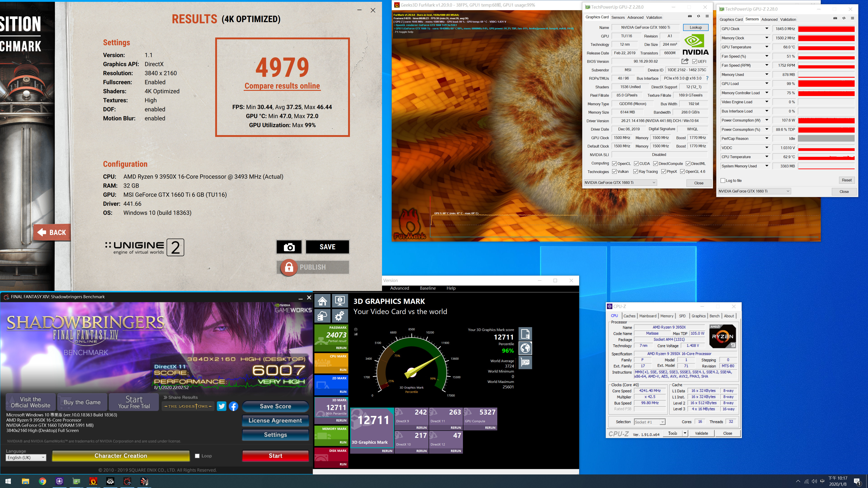Click the video card icon under the globe

click(x=525, y=362)
